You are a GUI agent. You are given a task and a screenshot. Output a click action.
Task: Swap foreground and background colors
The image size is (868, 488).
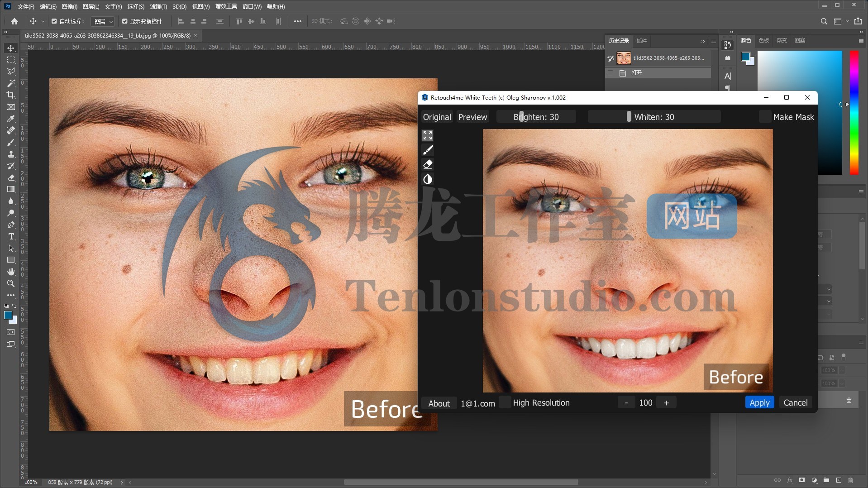click(x=14, y=306)
